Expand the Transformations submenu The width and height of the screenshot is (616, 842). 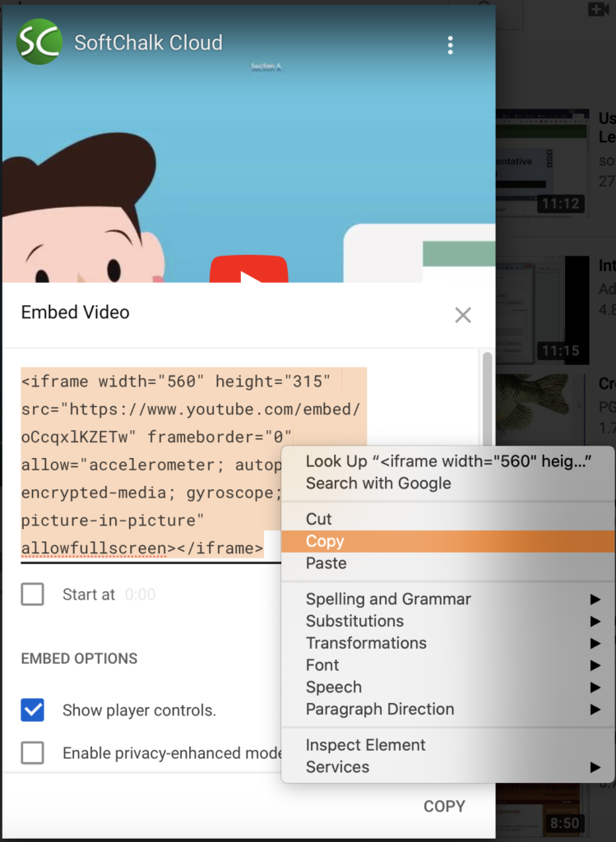(x=448, y=643)
